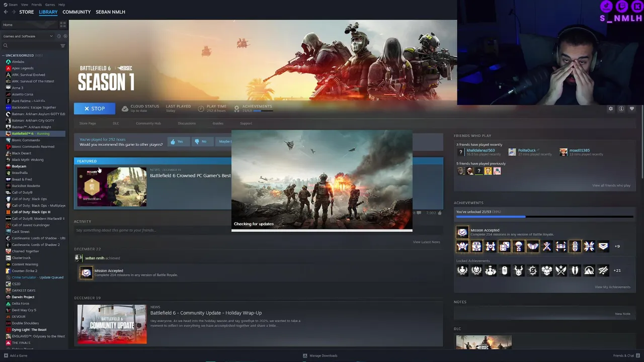Add Battlefield 6 to favorites heart

coord(632,109)
